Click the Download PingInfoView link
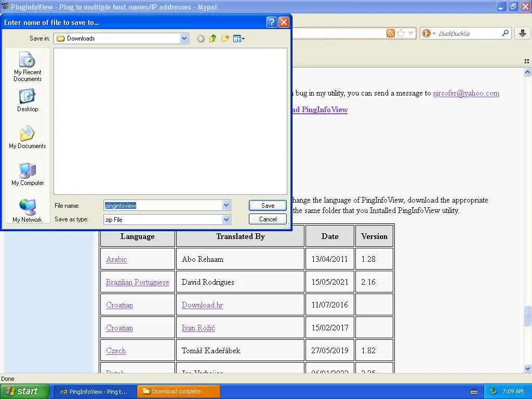 pos(320,110)
